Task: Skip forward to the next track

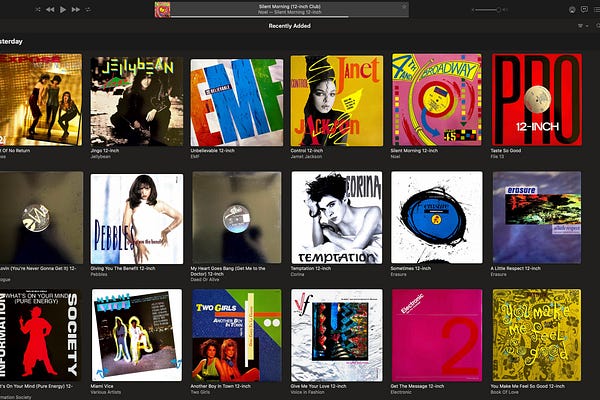Action: pyautogui.click(x=76, y=10)
